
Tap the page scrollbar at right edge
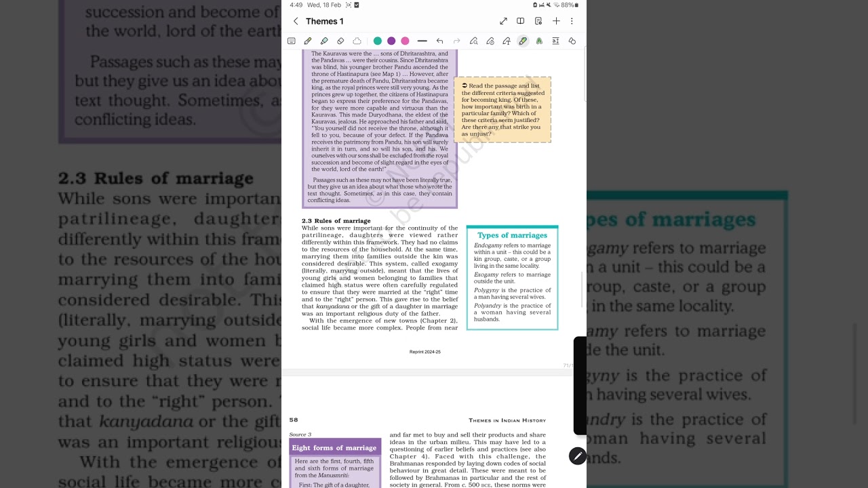583,289
